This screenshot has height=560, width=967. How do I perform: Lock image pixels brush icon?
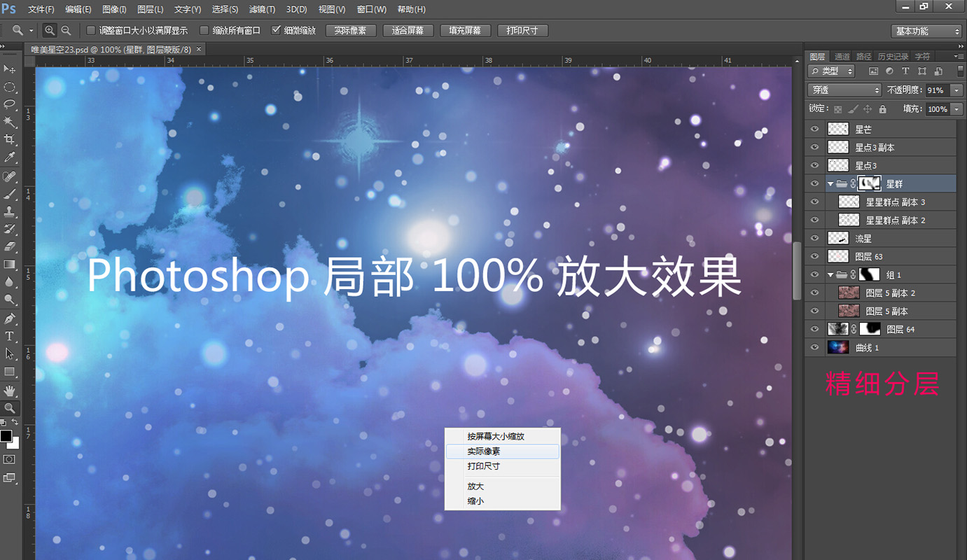point(852,109)
